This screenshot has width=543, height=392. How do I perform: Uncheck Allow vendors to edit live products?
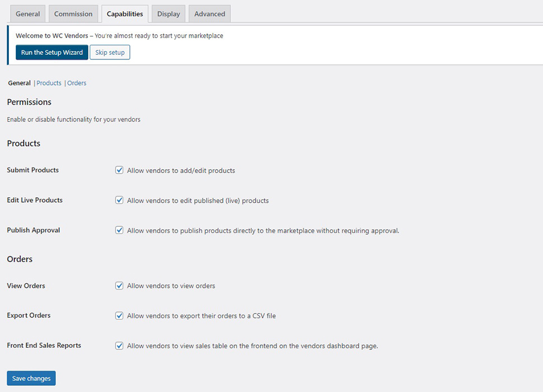pos(119,200)
